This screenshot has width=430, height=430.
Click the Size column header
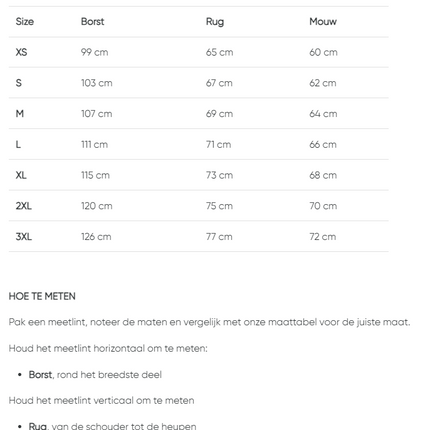(25, 22)
